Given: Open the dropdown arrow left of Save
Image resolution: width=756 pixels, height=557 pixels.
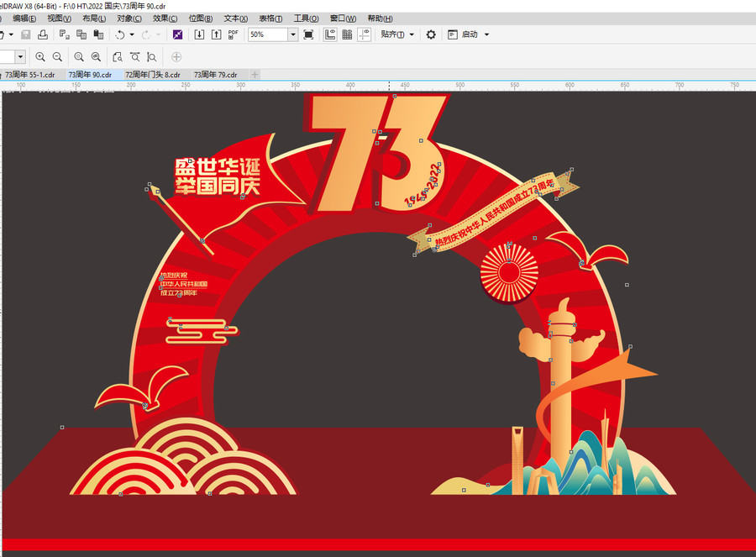Looking at the screenshot, I should click(11, 34).
